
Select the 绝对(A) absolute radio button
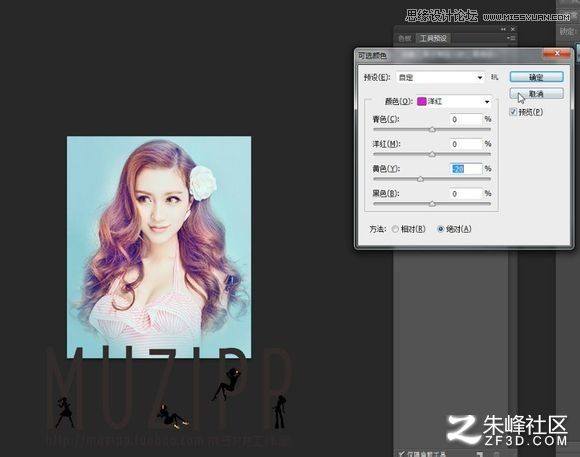441,229
